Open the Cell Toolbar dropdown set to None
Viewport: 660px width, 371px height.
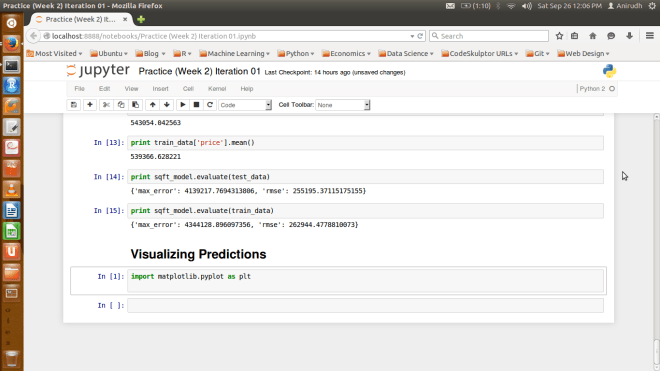pos(343,105)
